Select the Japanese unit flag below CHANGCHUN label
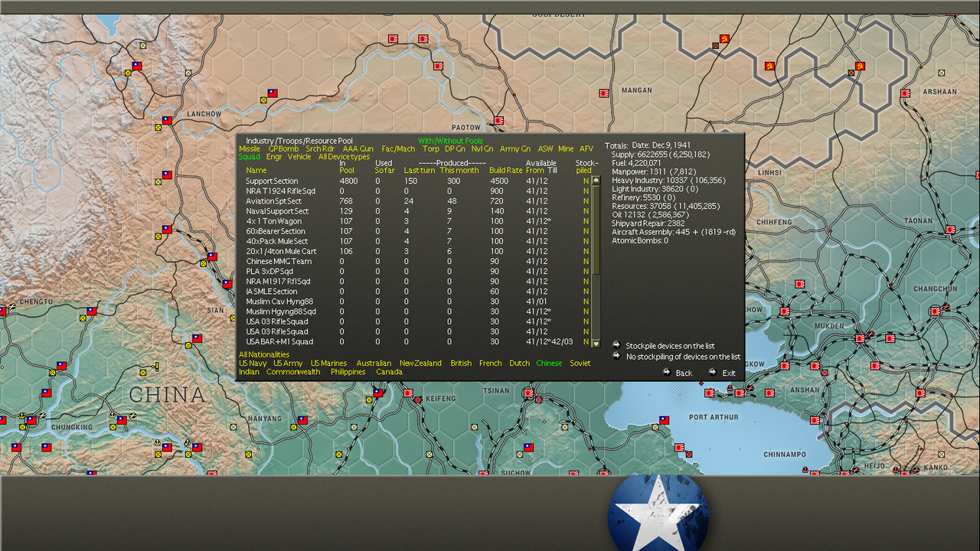Image resolution: width=980 pixels, height=551 pixels. coord(935,311)
